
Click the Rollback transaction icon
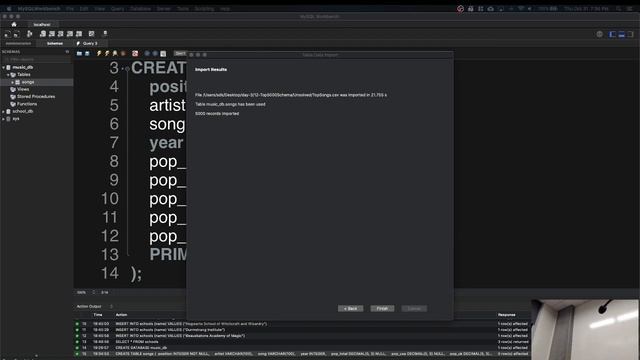[x=155, y=53]
